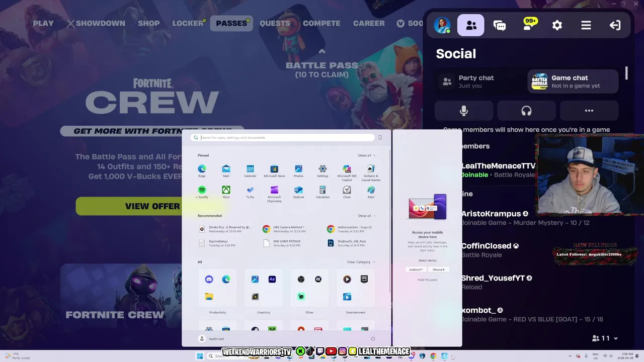The image size is (644, 362).
Task: Open voice chat more options (three dots)
Action: pyautogui.click(x=589, y=111)
